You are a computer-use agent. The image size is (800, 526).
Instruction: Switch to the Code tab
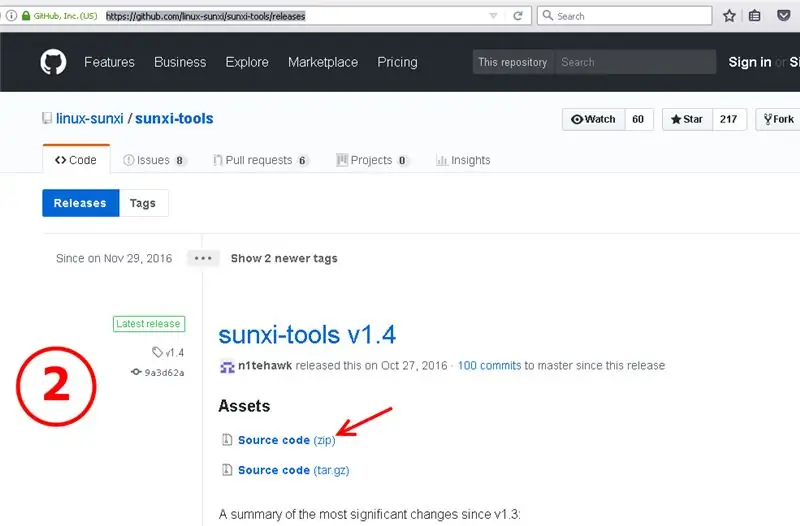pos(76,160)
